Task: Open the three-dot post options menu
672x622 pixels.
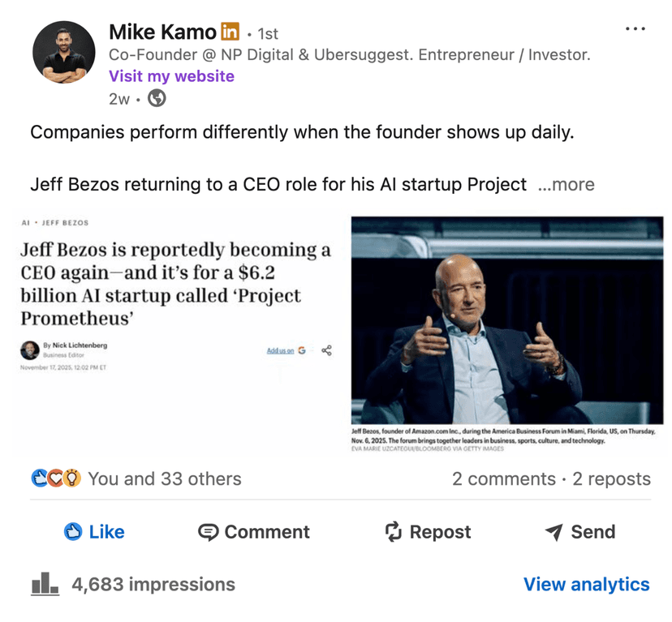Action: (x=635, y=28)
